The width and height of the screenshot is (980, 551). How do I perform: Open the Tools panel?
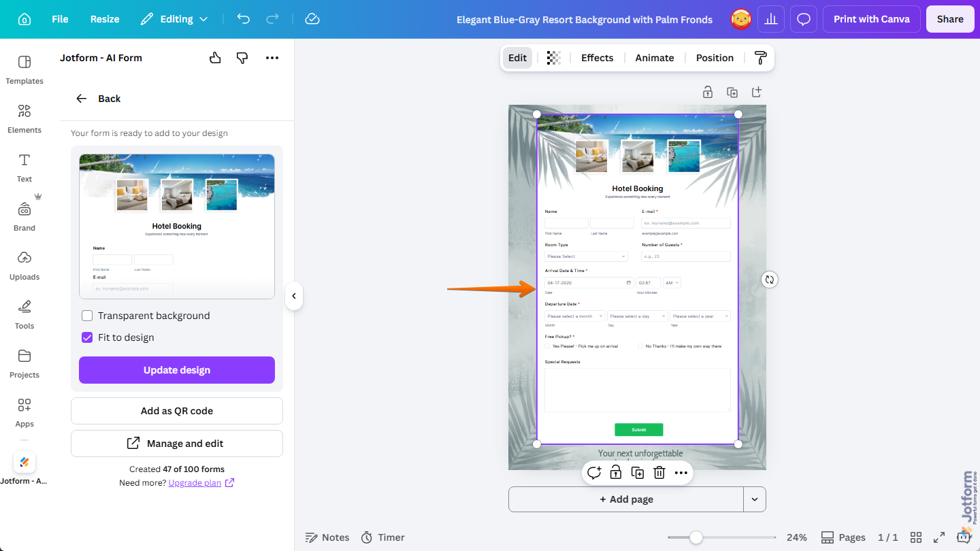pyautogui.click(x=24, y=315)
